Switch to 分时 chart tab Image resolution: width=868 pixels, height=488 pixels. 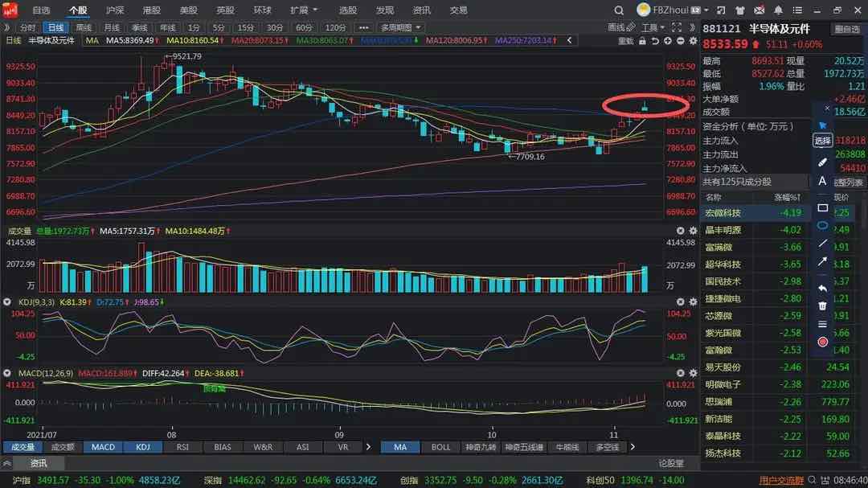point(27,27)
